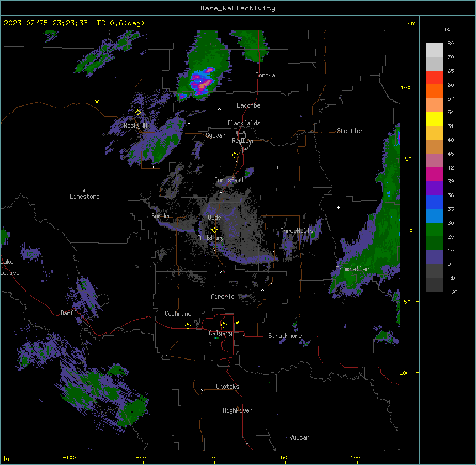The image size is (476, 465).
Task: Click the yellow diamond marker above Calgary label
Action: click(224, 325)
